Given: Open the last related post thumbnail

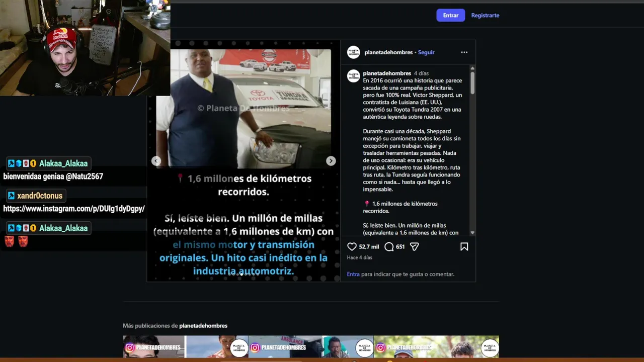Looking at the screenshot, I should click(x=436, y=347).
